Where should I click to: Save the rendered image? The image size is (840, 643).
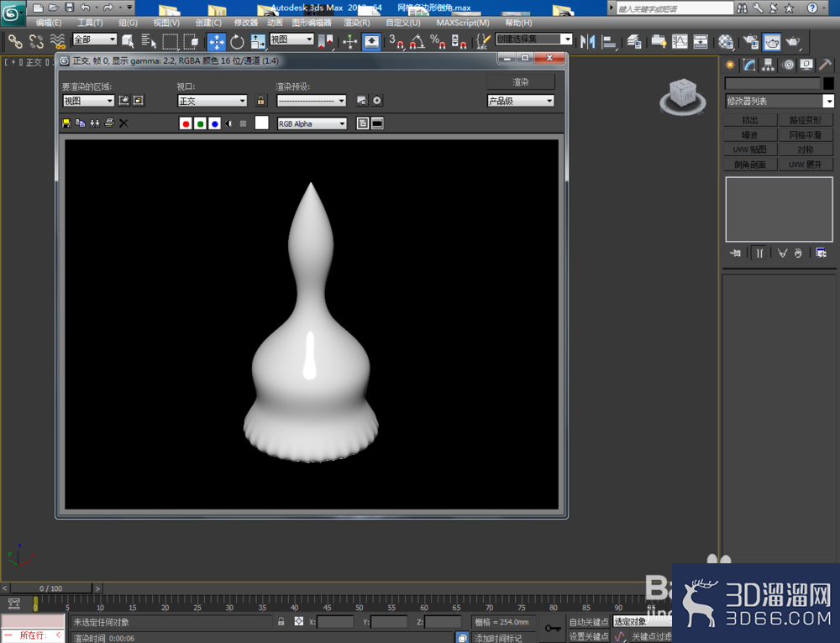66,123
